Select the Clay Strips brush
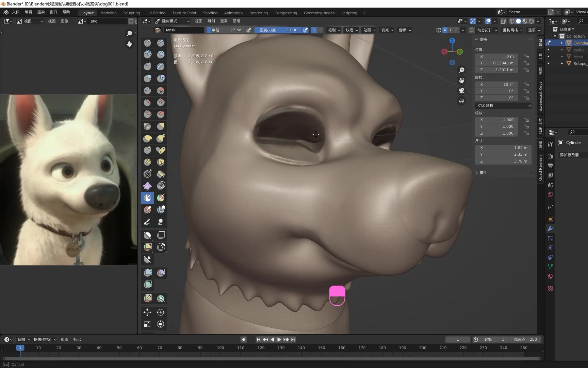The width and height of the screenshot is (588, 368). 161,55
